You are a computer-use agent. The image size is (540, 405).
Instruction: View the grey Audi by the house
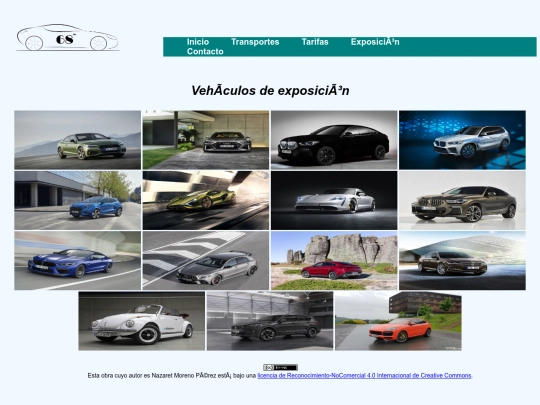206,140
